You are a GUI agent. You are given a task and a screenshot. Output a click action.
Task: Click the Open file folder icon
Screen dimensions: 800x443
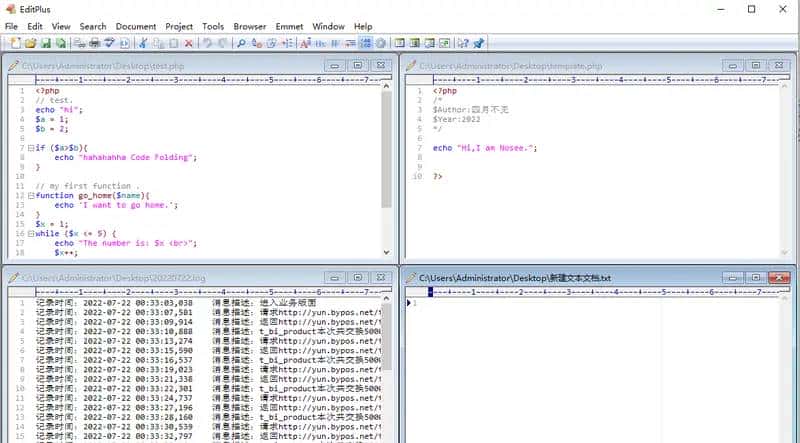pyautogui.click(x=30, y=43)
